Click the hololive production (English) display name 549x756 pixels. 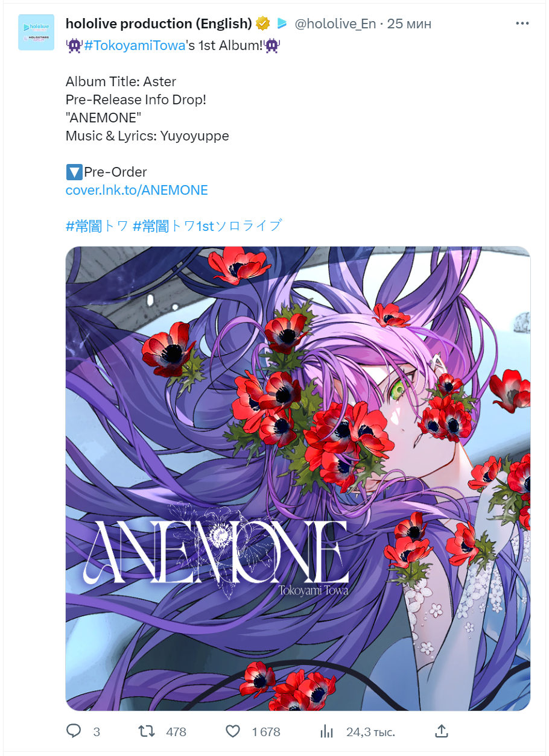[159, 24]
